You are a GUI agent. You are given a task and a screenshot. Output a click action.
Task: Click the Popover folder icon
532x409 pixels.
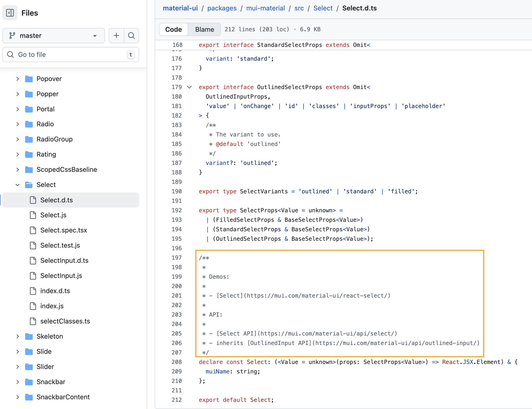[x=29, y=79]
